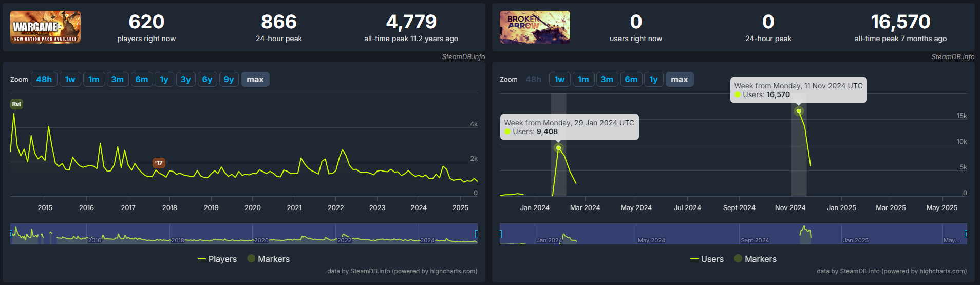Click the Rel release marker on Wargame chart
Viewport: 980px width, 285px height.
point(16,104)
